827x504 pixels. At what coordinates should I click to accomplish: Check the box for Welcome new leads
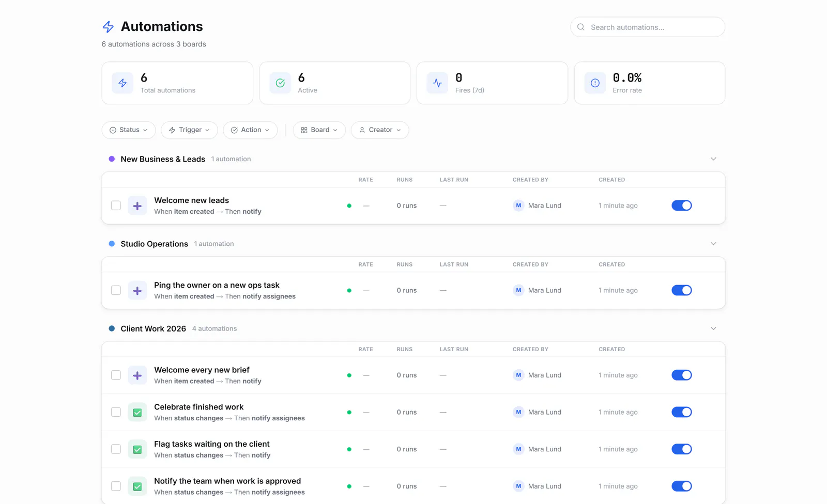pyautogui.click(x=116, y=206)
